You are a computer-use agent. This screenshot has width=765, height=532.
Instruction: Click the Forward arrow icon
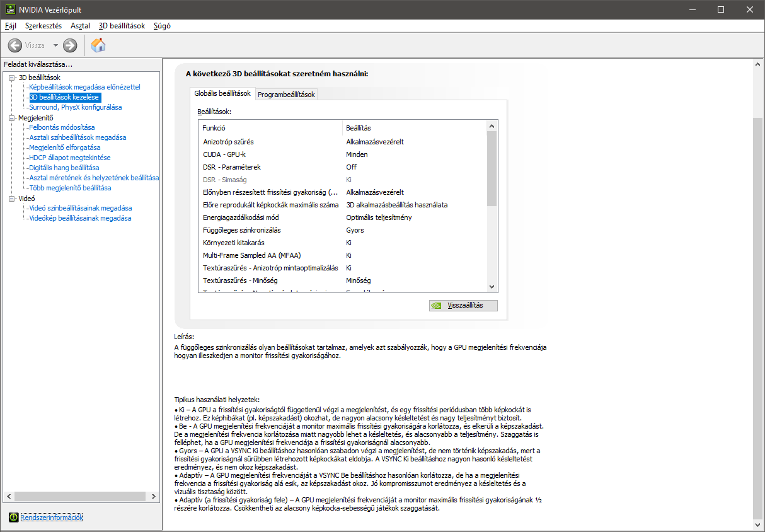pyautogui.click(x=70, y=45)
